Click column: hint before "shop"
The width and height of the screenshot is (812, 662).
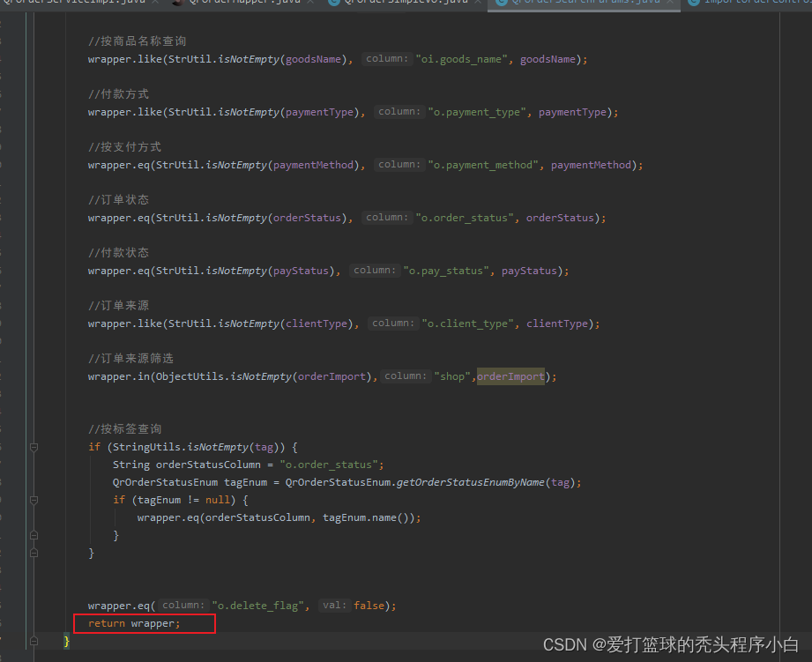point(406,376)
